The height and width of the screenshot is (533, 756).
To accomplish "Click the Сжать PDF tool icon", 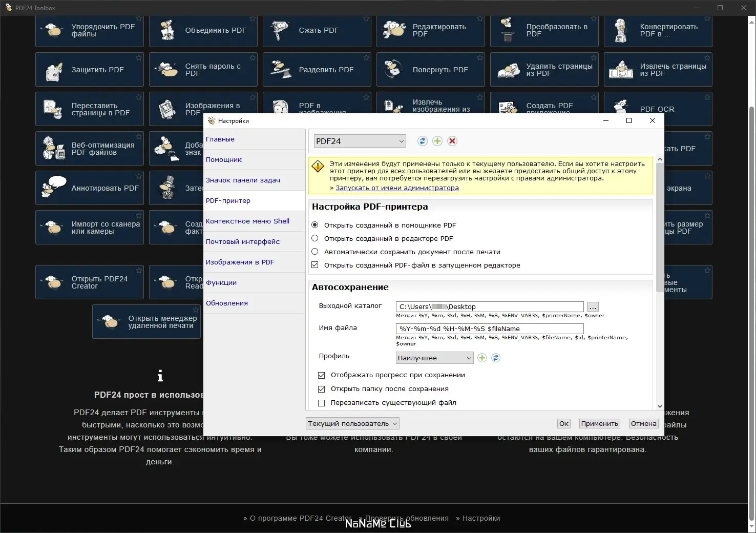I will (x=281, y=30).
